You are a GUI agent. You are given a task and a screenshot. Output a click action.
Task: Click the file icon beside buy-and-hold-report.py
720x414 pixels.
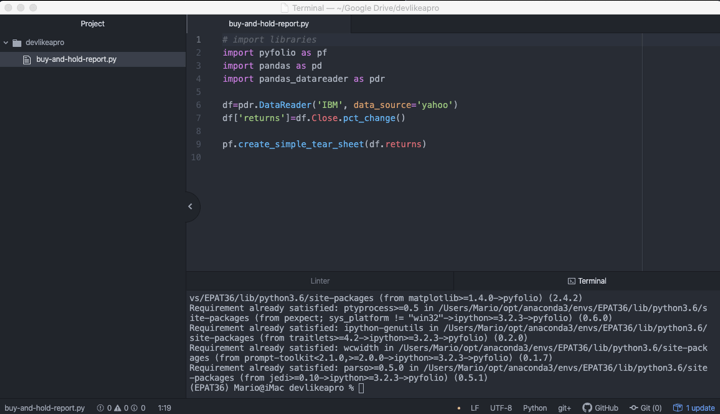[27, 60]
